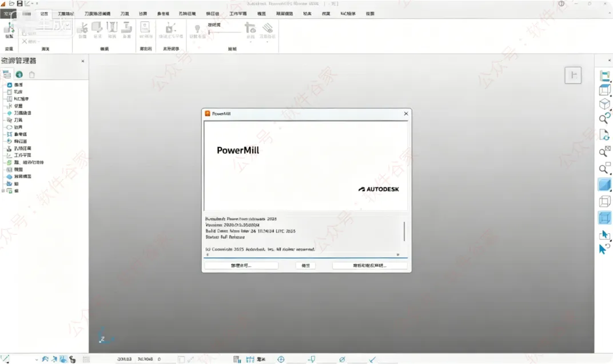Image resolution: width=613 pixels, height=364 pixels.
Task: Collapse the ribbon with the top-right chevron
Action: (609, 14)
